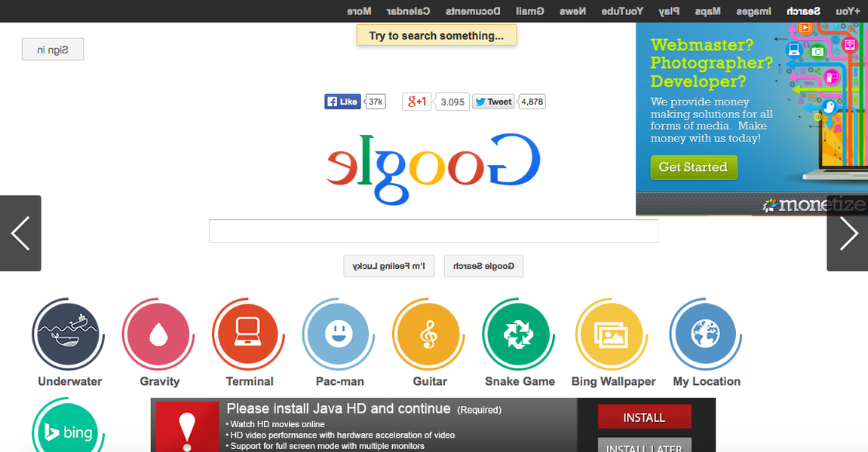This screenshot has height=452, width=868.
Task: Play the Snake Game icon
Action: coord(519,336)
